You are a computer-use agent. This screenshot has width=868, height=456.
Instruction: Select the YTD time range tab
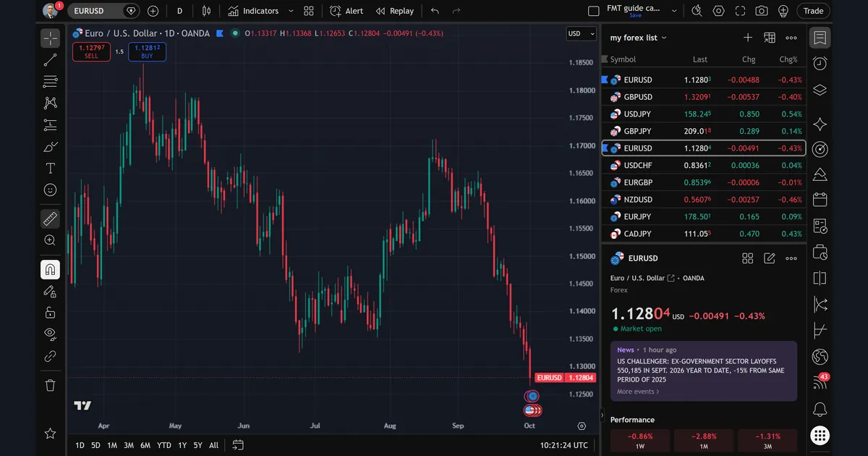coord(164,445)
